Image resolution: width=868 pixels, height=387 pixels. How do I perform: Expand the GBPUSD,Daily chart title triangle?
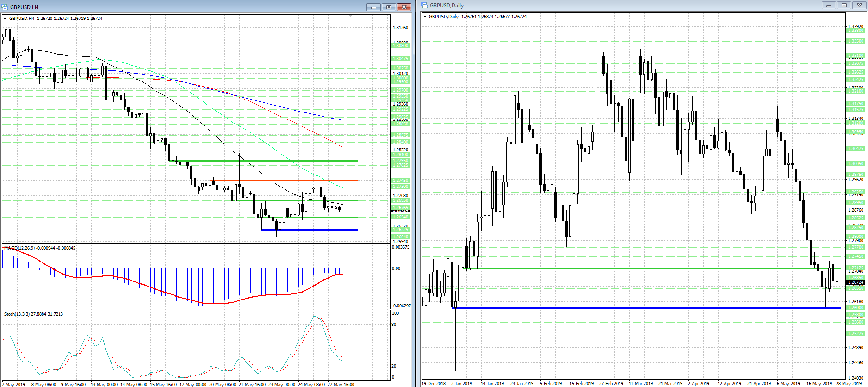point(425,17)
